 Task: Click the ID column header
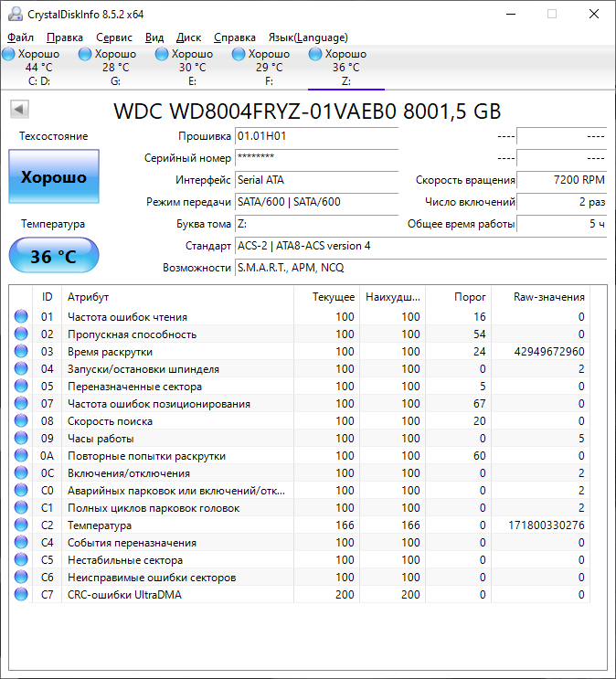[47, 297]
